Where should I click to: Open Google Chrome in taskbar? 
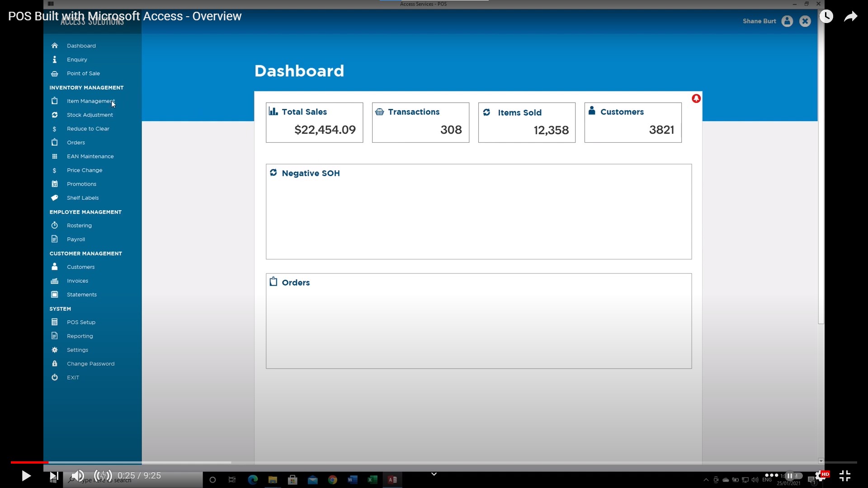(333, 480)
